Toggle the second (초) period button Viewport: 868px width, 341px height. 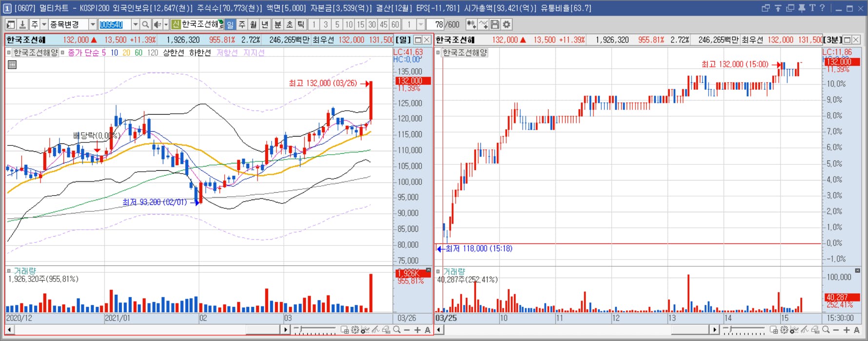click(x=290, y=24)
